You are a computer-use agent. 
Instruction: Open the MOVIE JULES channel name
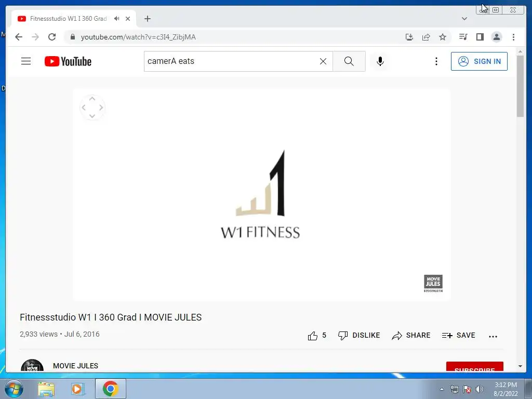coord(76,366)
